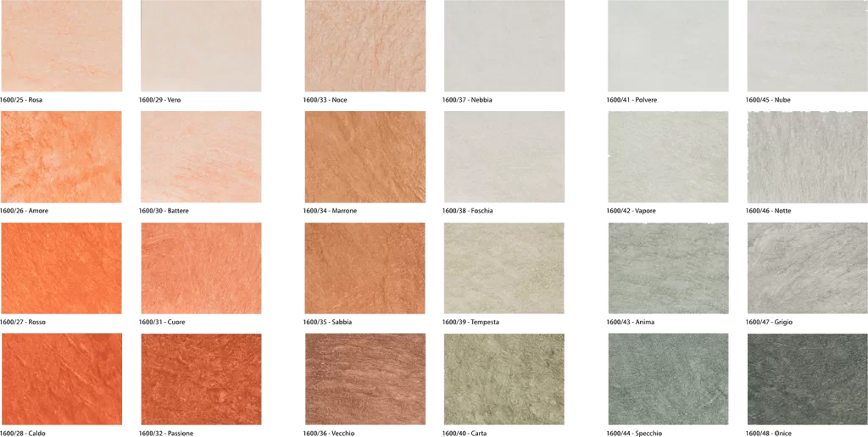
Task: Choose the 1600/26 Amore orange swatch
Action: coord(61,157)
